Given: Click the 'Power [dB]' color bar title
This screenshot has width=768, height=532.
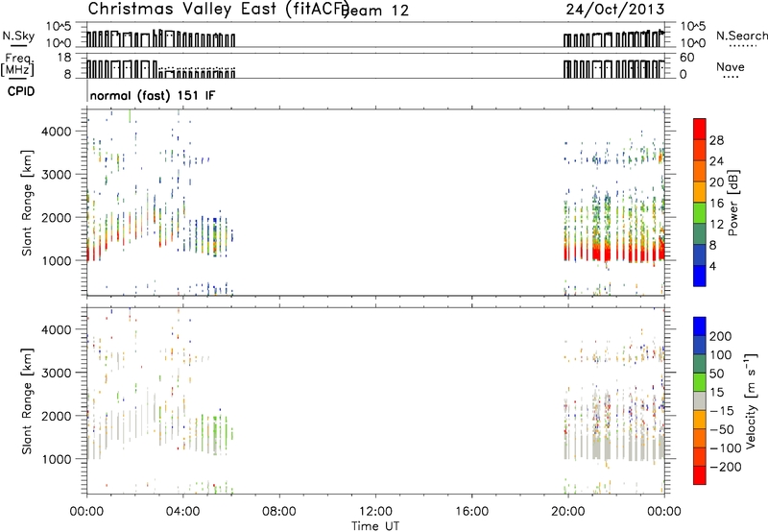Looking at the screenshot, I should point(733,203).
